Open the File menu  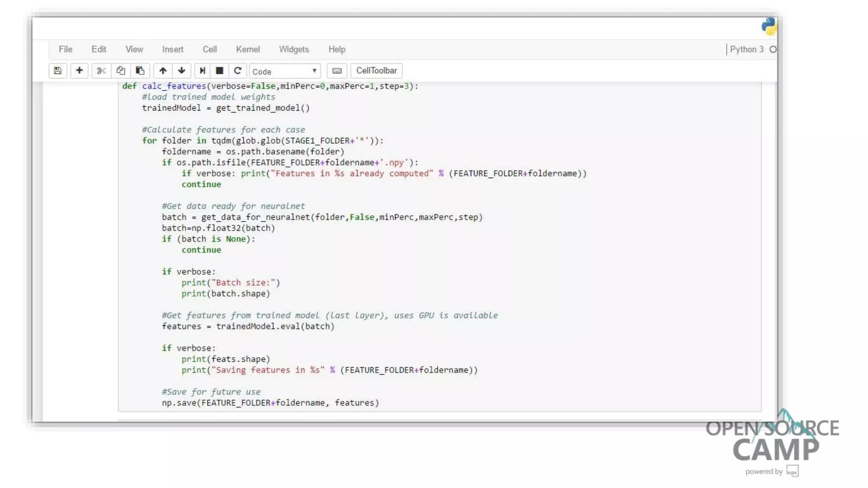point(65,49)
